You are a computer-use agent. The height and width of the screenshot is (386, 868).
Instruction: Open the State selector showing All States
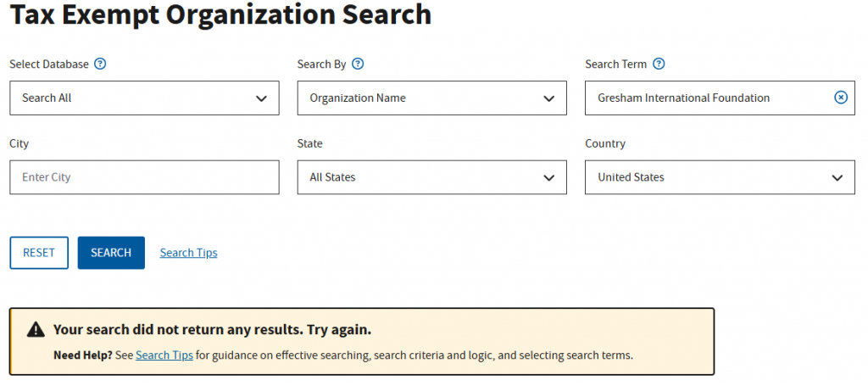tap(431, 177)
